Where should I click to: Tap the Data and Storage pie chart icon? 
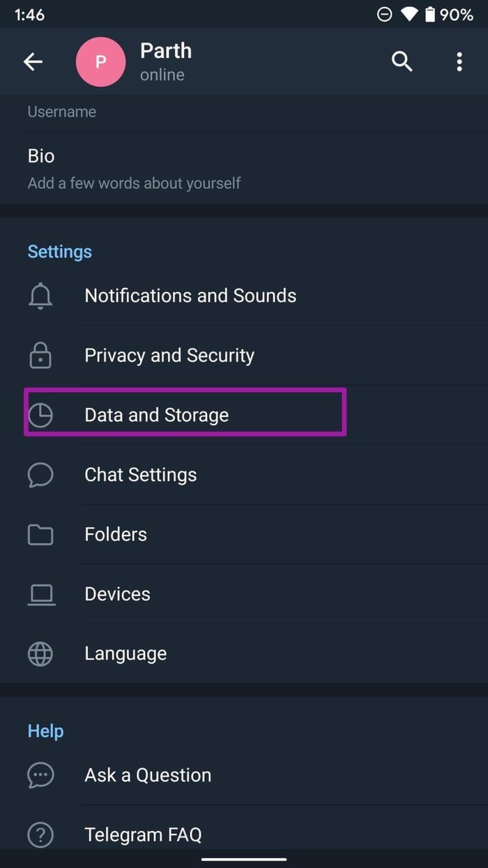(40, 414)
